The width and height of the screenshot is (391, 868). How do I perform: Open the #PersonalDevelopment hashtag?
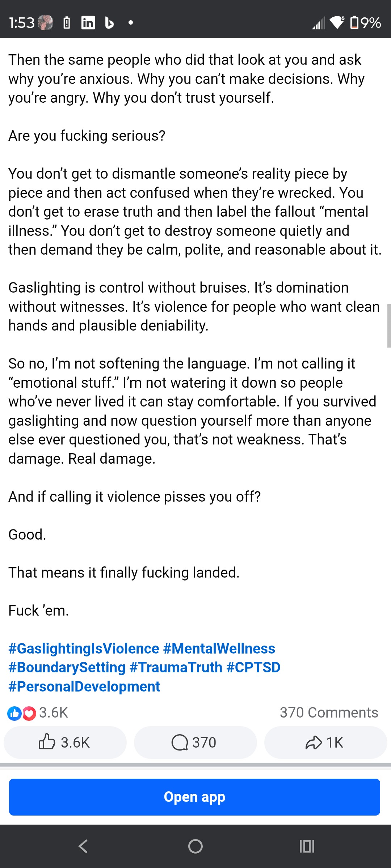84,686
